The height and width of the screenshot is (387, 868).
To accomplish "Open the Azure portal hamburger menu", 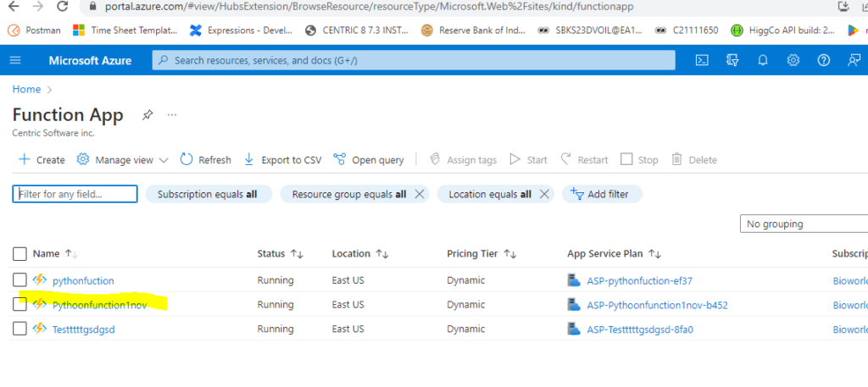I will pos(15,60).
